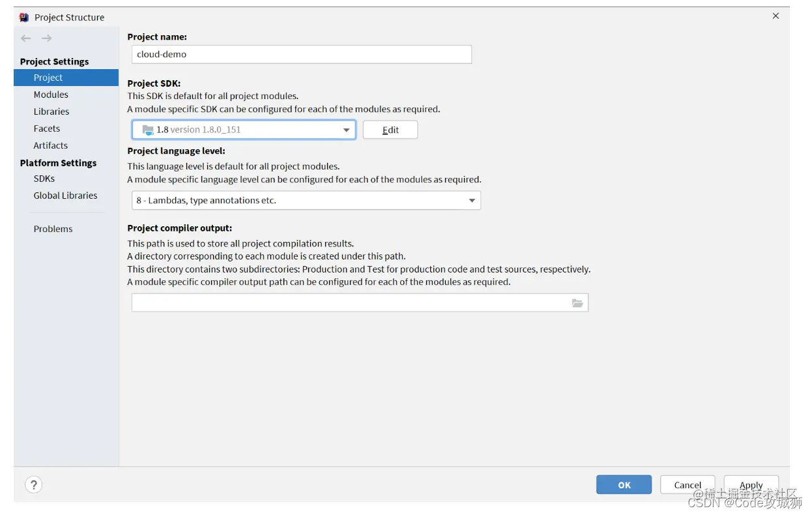
Task: Open the Artifacts settings page
Action: tap(51, 145)
